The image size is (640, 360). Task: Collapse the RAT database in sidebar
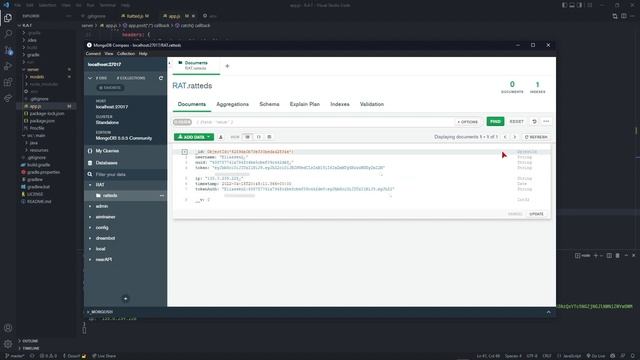tap(90, 185)
